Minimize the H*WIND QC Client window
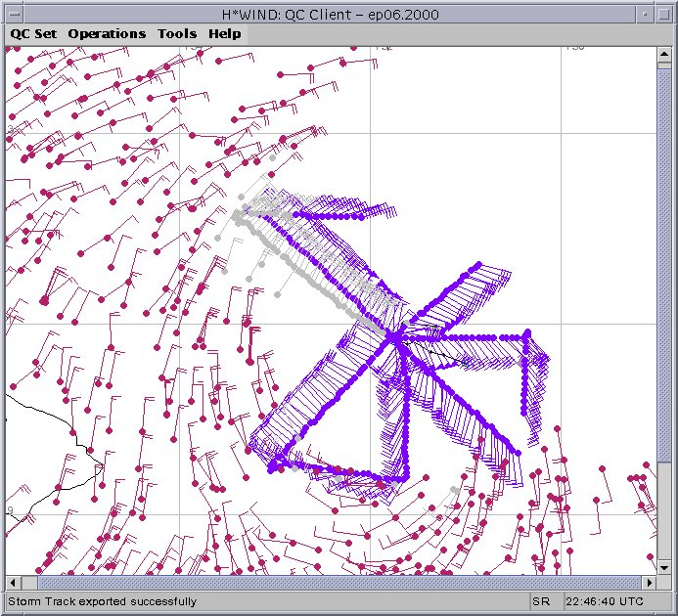Image resolution: width=678 pixels, height=616 pixels. point(644,13)
